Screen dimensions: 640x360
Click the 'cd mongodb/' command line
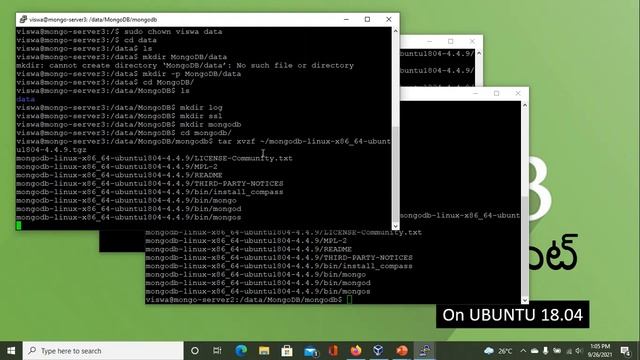click(x=124, y=133)
